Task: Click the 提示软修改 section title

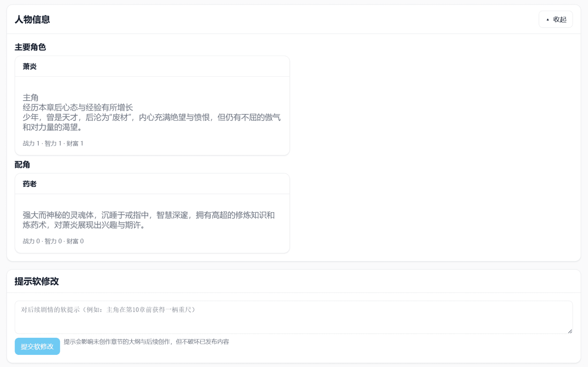Action: pos(37,282)
